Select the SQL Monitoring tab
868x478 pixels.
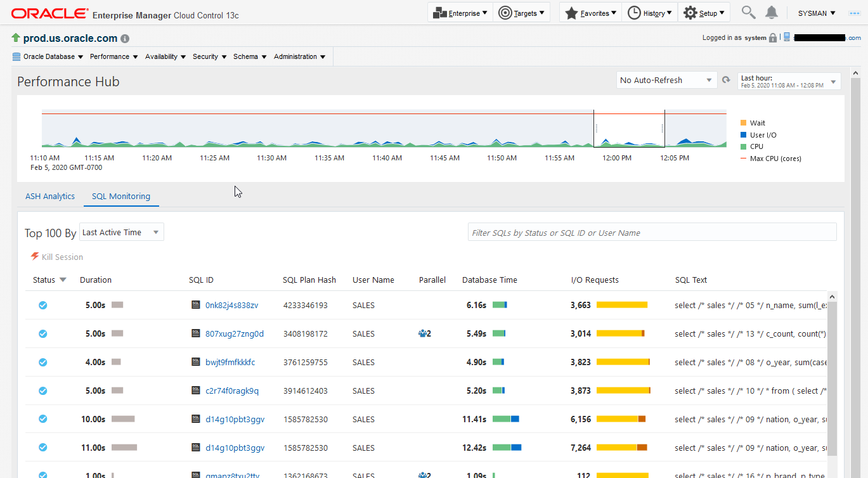pyautogui.click(x=121, y=197)
